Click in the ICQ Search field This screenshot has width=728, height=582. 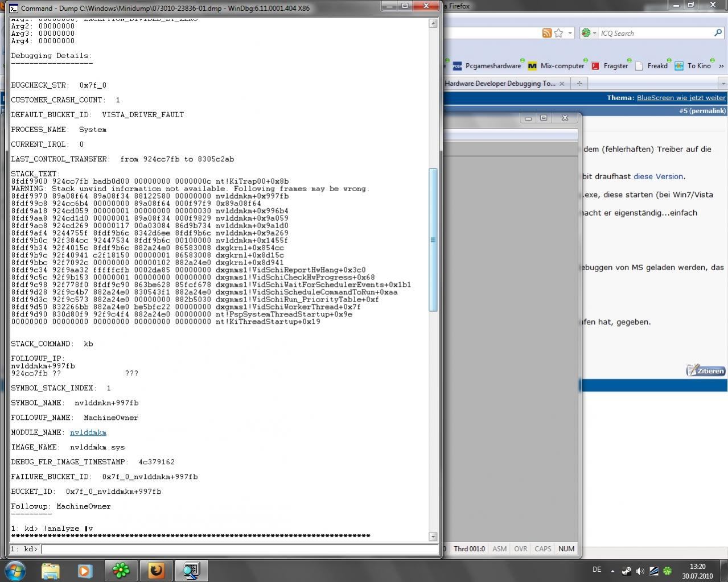point(655,33)
